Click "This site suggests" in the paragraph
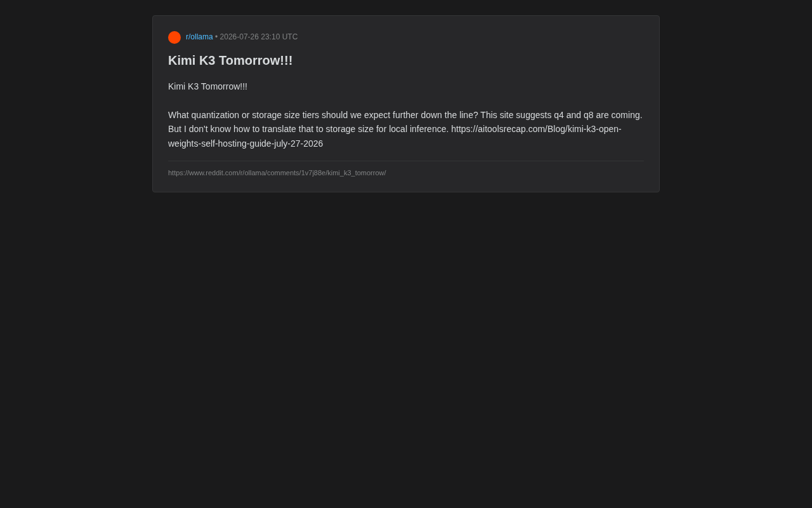The width and height of the screenshot is (812, 508). pos(516,115)
